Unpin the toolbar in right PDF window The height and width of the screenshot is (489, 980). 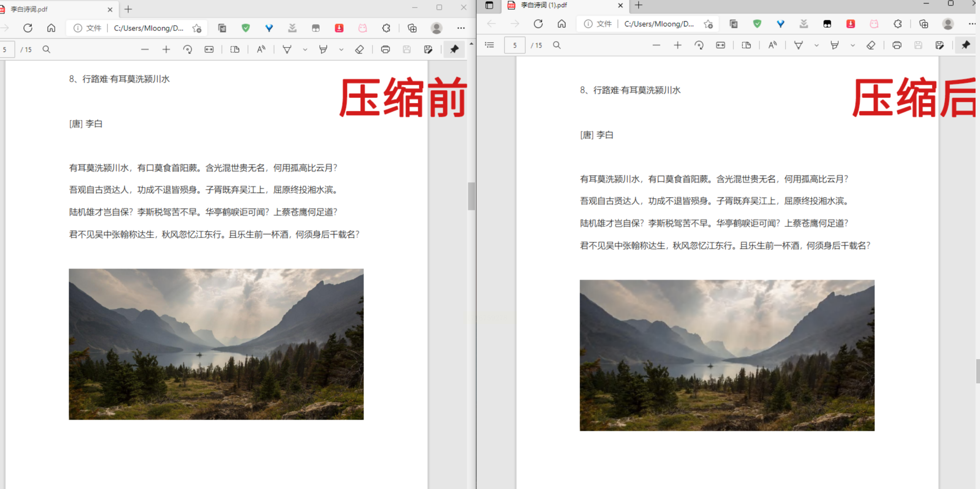(966, 45)
